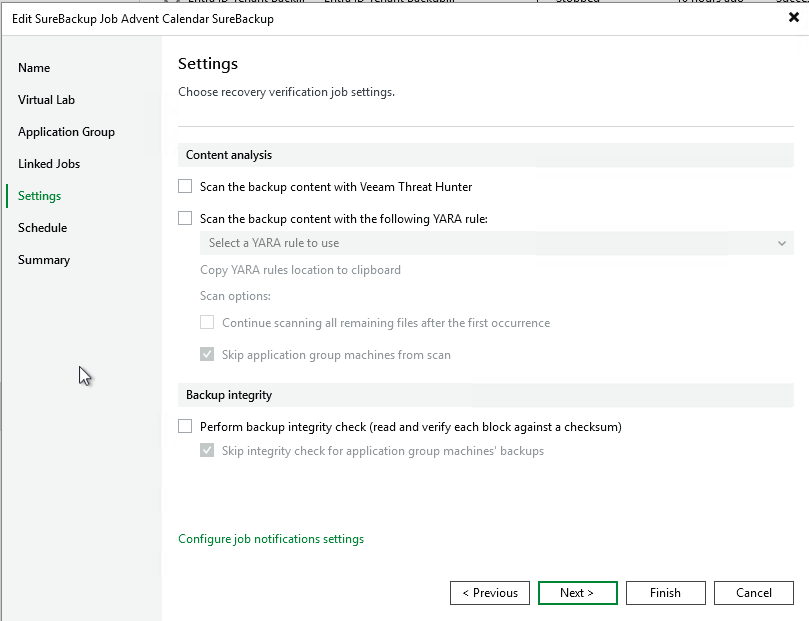
Task: Toggle continue scanning after first occurrence
Action: click(x=207, y=323)
